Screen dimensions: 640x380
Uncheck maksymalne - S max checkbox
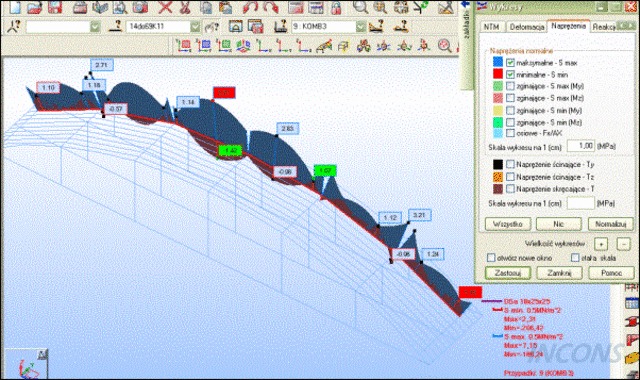pos(510,63)
